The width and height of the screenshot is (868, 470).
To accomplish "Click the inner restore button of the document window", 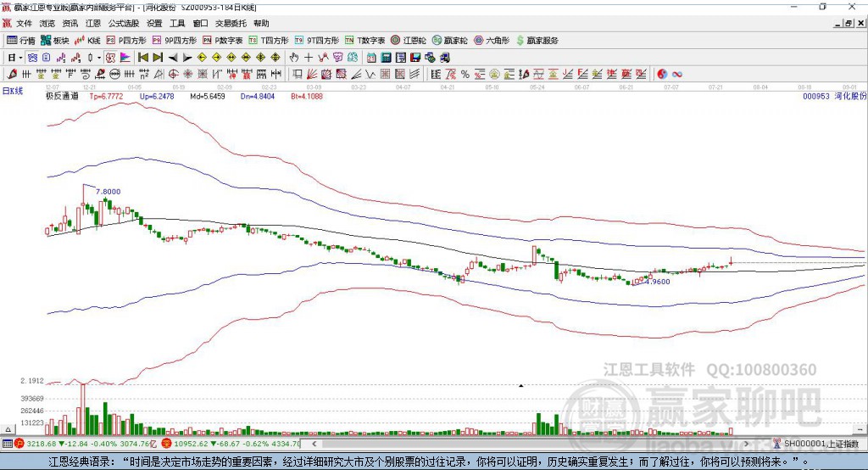I will 849,23.
